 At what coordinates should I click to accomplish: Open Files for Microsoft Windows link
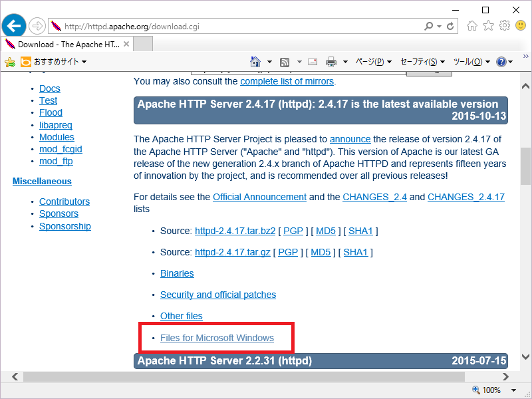(217, 338)
